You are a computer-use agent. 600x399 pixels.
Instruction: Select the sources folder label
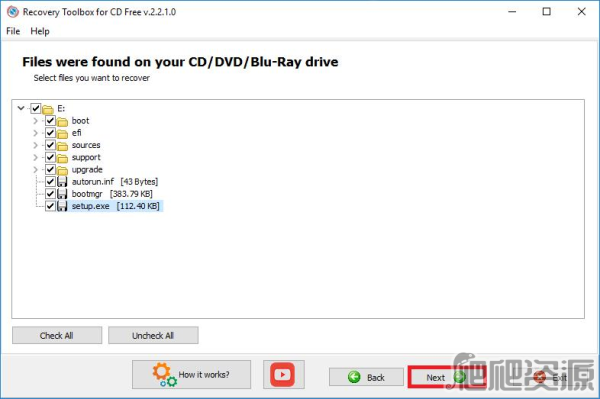click(86, 145)
